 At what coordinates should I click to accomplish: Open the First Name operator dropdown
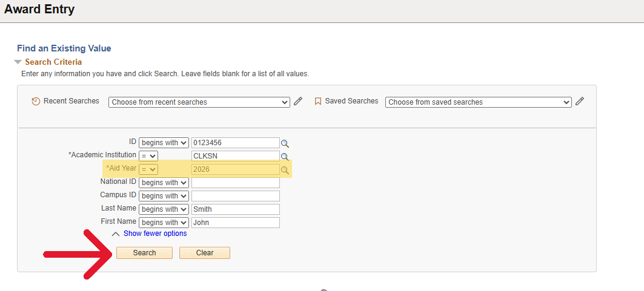163,223
